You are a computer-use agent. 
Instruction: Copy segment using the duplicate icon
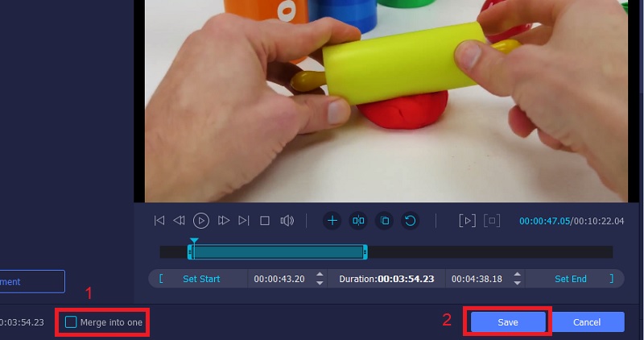pos(384,220)
